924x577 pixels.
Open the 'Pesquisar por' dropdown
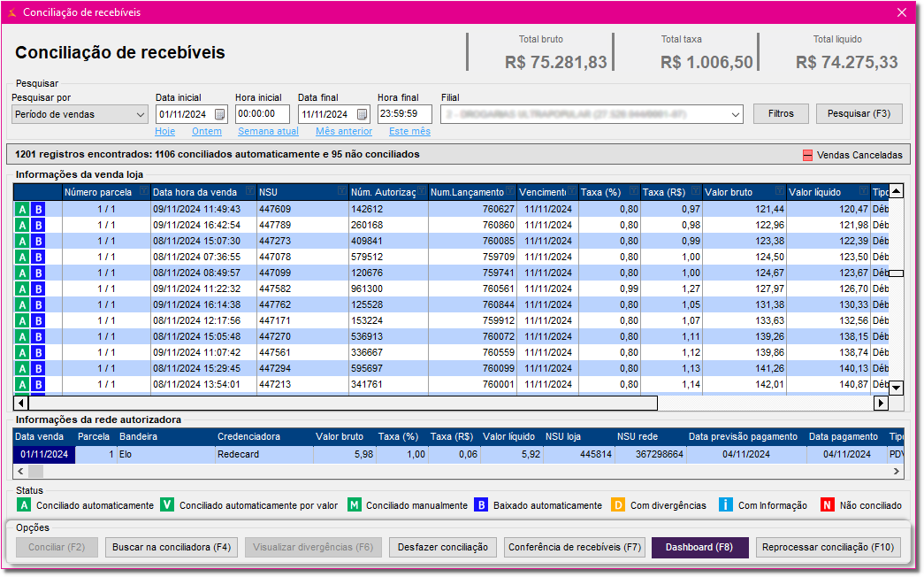click(80, 114)
